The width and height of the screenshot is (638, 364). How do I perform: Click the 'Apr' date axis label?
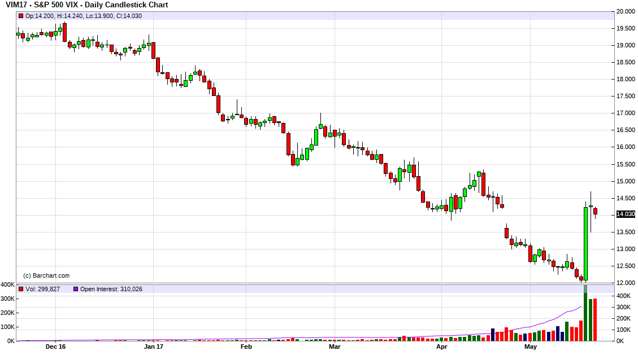441,347
